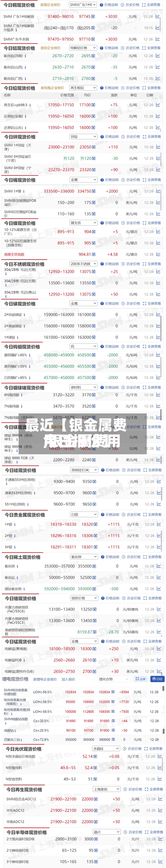Open the 白银 dropdown in precious metals
The image size is (166, 868).
click(84, 515)
